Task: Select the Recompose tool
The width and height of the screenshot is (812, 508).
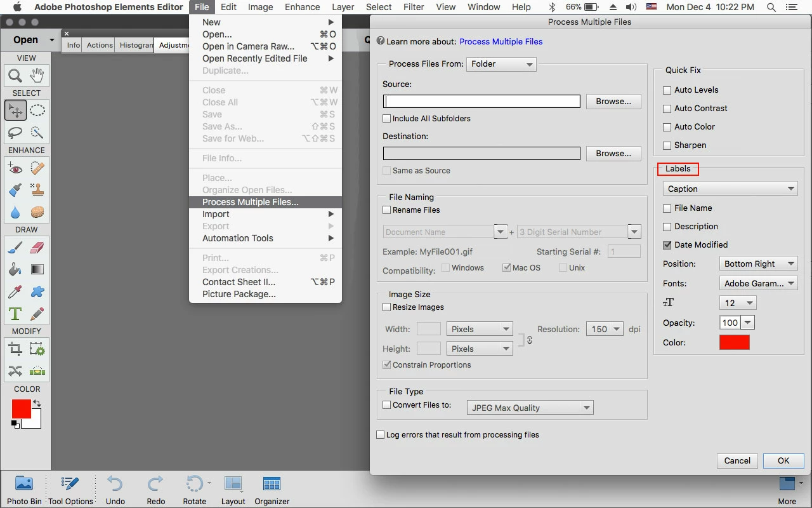Action: coord(37,349)
